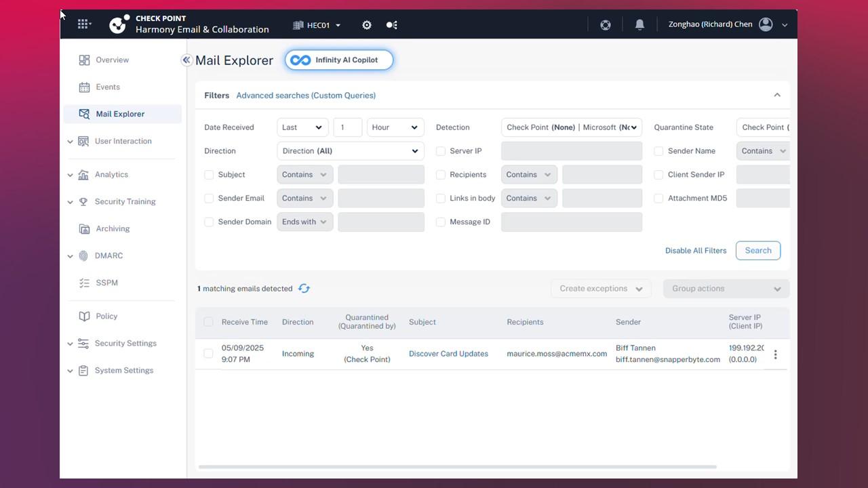Click the Check Point Harmony logo
The height and width of the screenshot is (488, 868).
point(119,24)
